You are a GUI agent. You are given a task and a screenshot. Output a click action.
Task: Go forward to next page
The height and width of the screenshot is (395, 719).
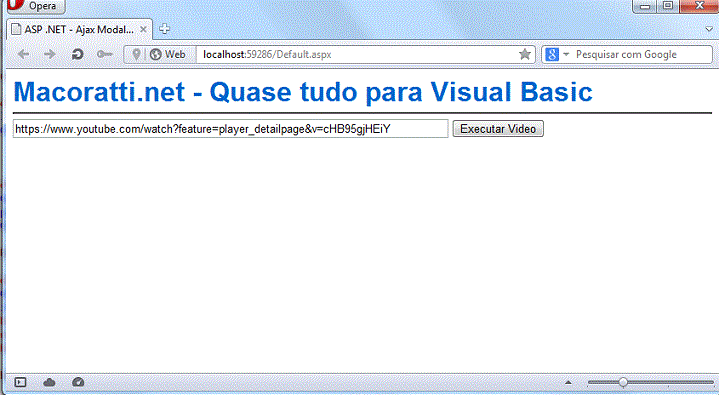[50, 55]
